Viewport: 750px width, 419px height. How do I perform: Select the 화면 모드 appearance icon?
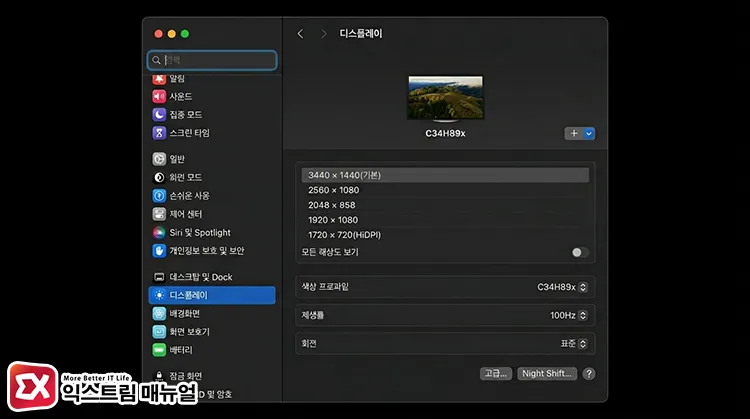tap(159, 177)
